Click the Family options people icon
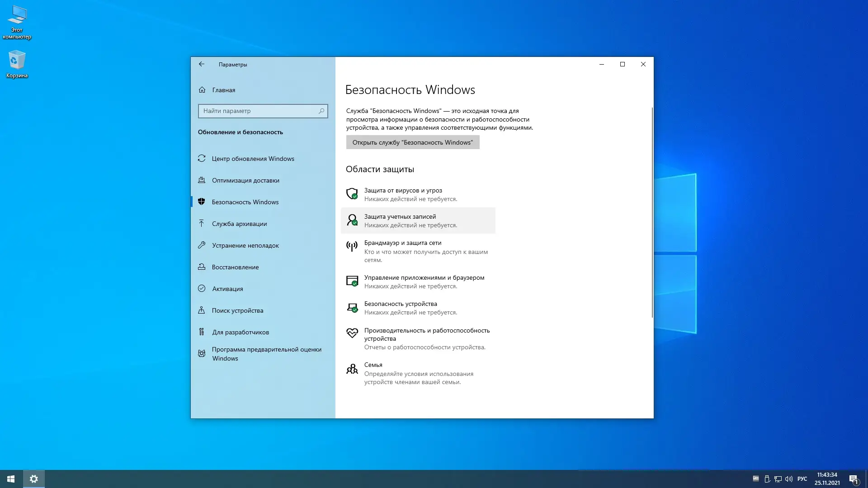 click(352, 369)
